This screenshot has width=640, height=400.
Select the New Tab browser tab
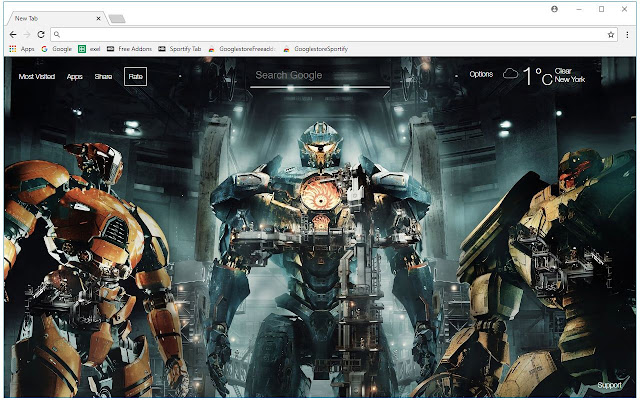(55, 18)
